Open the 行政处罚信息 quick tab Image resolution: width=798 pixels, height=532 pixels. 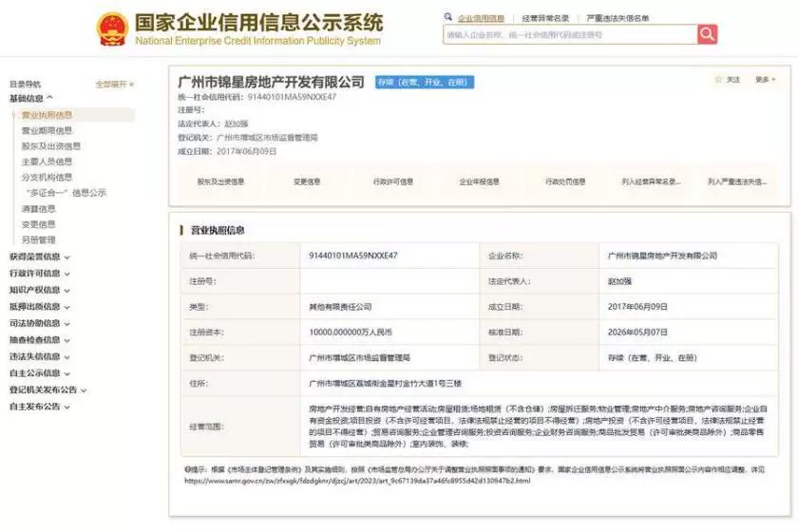click(565, 181)
